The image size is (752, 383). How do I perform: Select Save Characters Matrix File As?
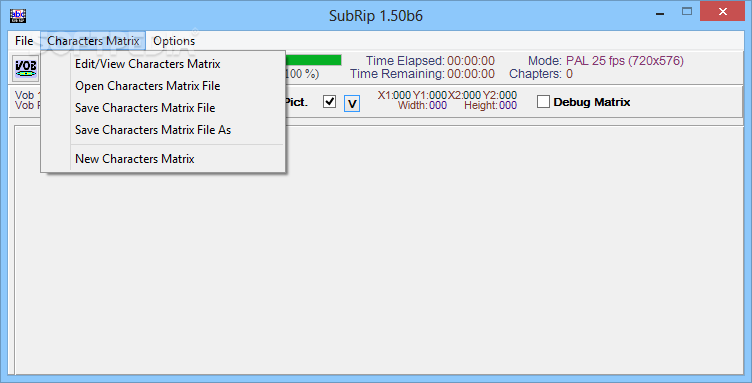coord(163,130)
